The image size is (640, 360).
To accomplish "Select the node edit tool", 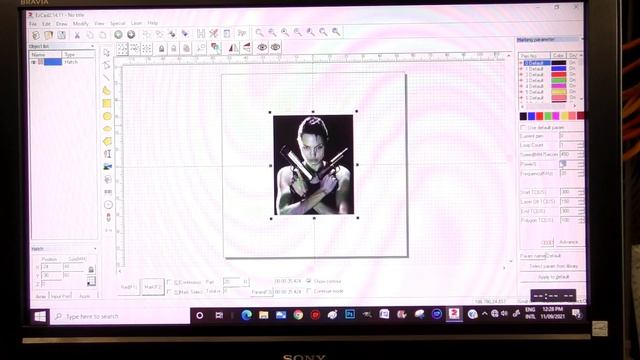I will click(x=107, y=65).
